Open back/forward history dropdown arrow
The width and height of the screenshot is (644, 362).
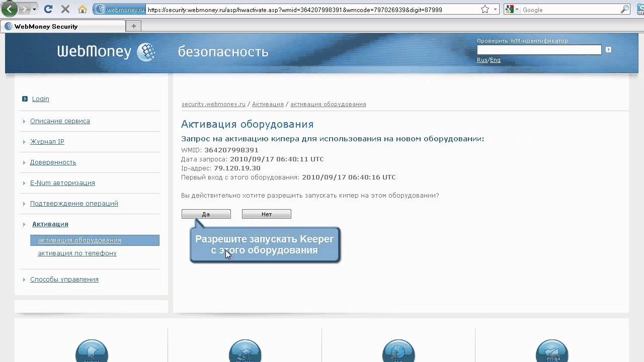(x=34, y=10)
